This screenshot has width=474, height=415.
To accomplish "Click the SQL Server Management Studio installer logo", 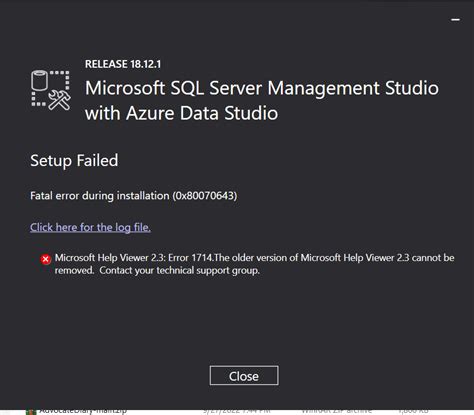I will (51, 90).
